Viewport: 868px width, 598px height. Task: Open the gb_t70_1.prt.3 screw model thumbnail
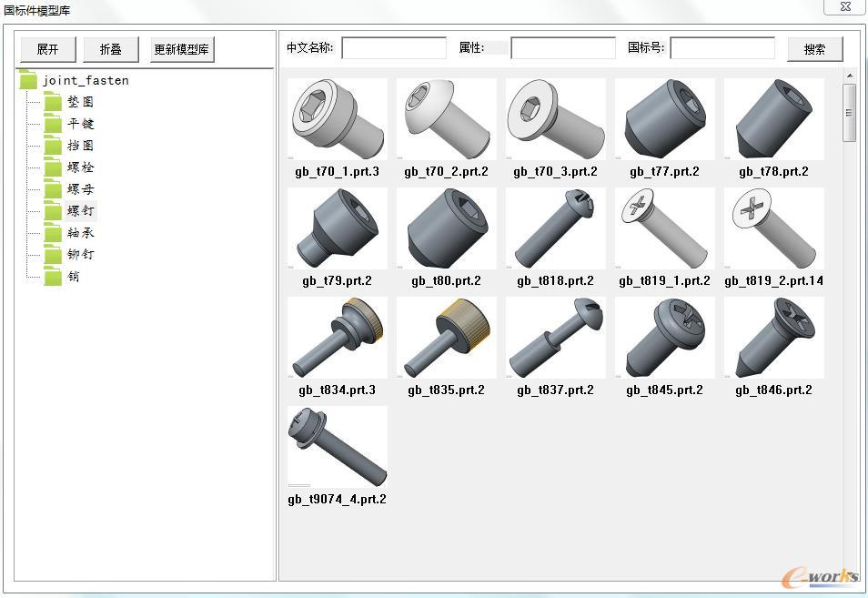click(337, 119)
